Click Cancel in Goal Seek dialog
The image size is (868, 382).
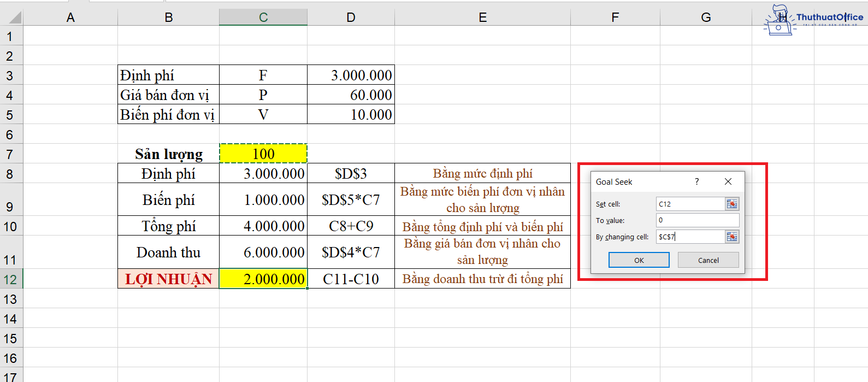(708, 260)
